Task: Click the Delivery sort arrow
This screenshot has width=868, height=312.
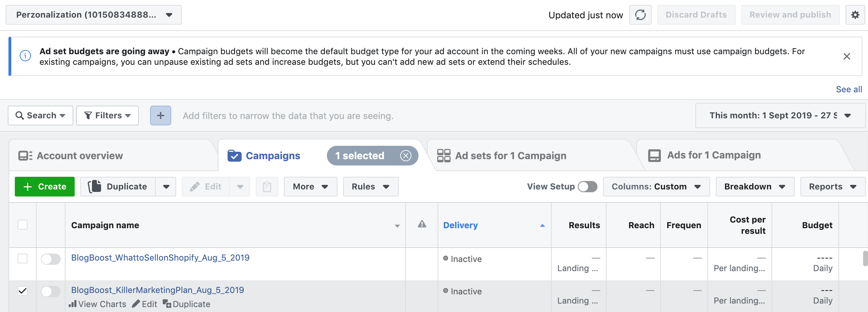Action: tap(542, 225)
